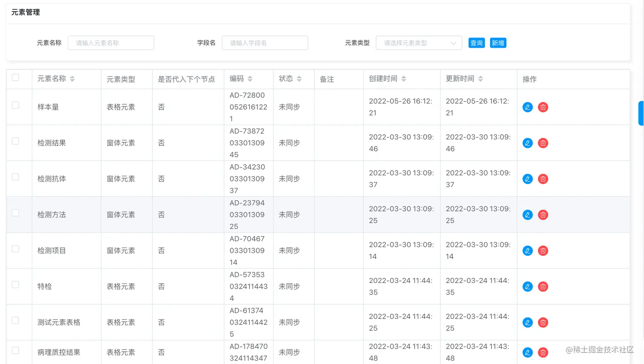
Task: Click the 检测抗体 element name cell
Action: pos(52,179)
